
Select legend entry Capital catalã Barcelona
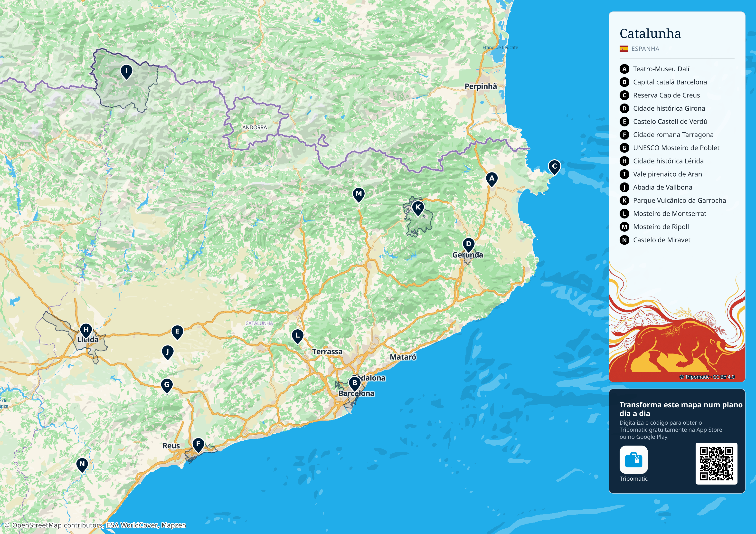pos(670,82)
